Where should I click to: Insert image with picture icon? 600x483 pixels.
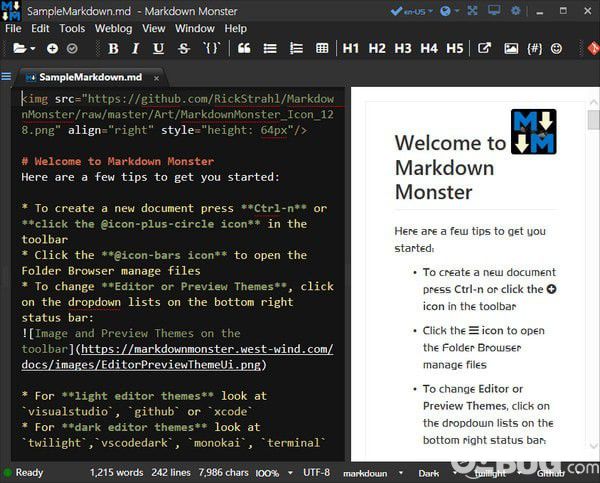511,49
